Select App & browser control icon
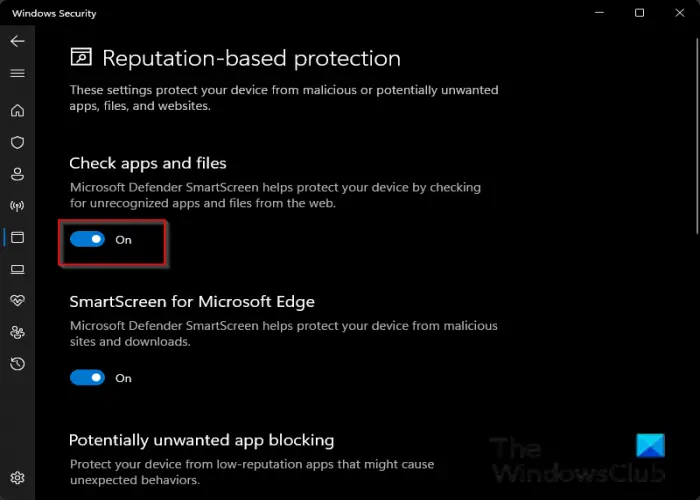The width and height of the screenshot is (700, 500). 17,238
